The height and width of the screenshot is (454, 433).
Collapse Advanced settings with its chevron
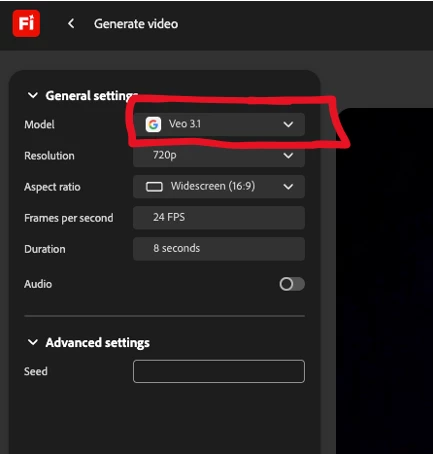pos(33,342)
